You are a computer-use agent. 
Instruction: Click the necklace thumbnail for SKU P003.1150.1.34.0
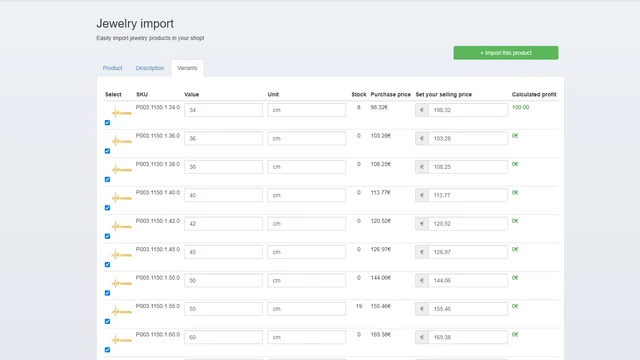point(121,112)
